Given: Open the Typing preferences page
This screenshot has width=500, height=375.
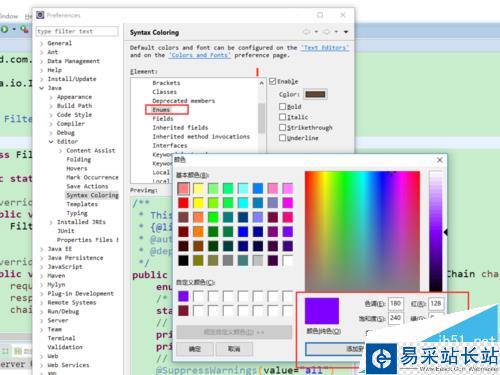Looking at the screenshot, I should pyautogui.click(x=77, y=213).
